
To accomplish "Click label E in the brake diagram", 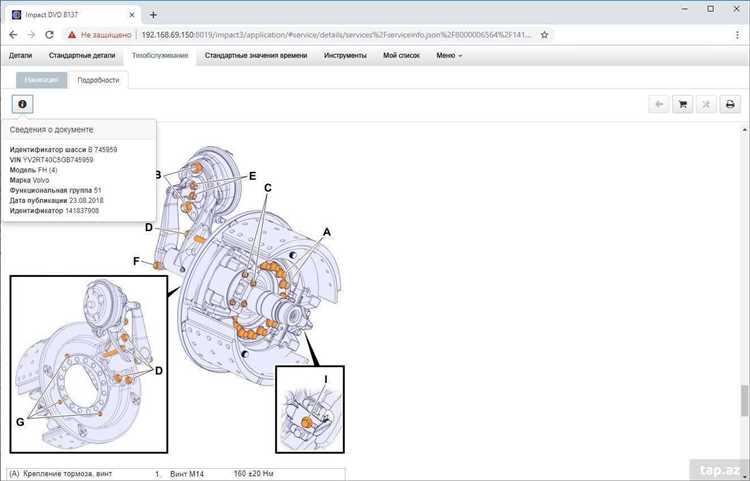I will (253, 176).
